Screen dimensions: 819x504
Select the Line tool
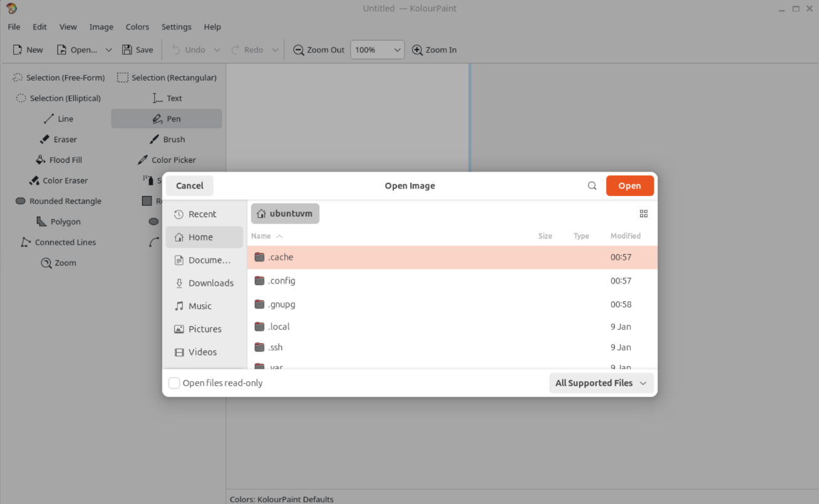[58, 119]
